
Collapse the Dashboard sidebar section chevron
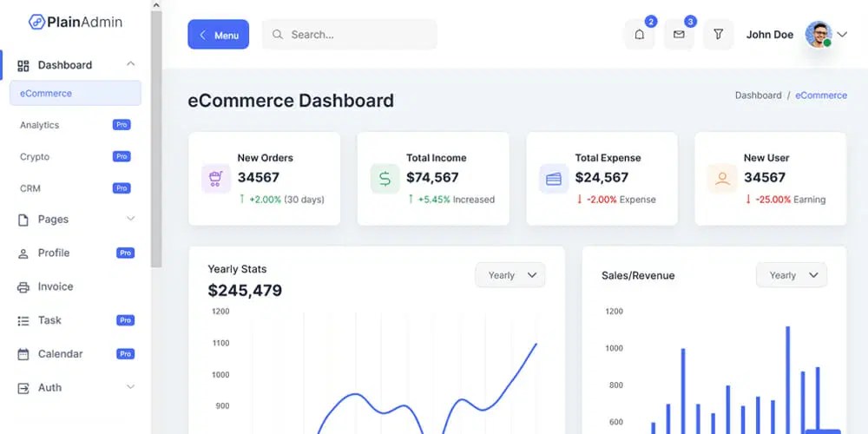[x=131, y=64]
